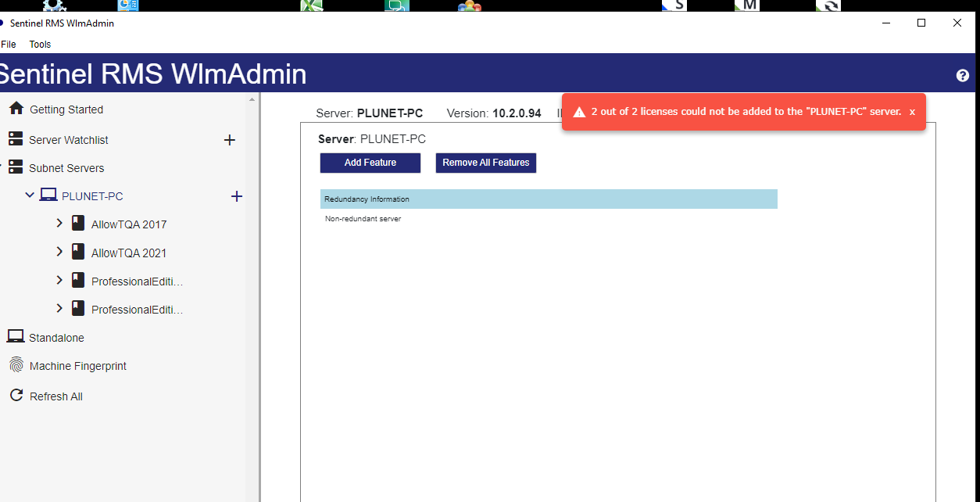The height and width of the screenshot is (502, 980).
Task: Open the File menu
Action: 8,44
